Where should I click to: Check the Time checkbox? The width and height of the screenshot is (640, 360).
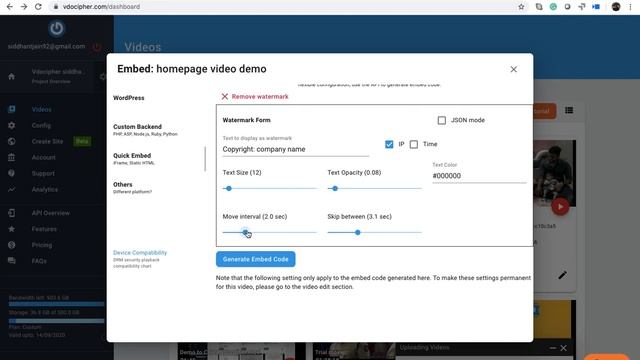(413, 144)
